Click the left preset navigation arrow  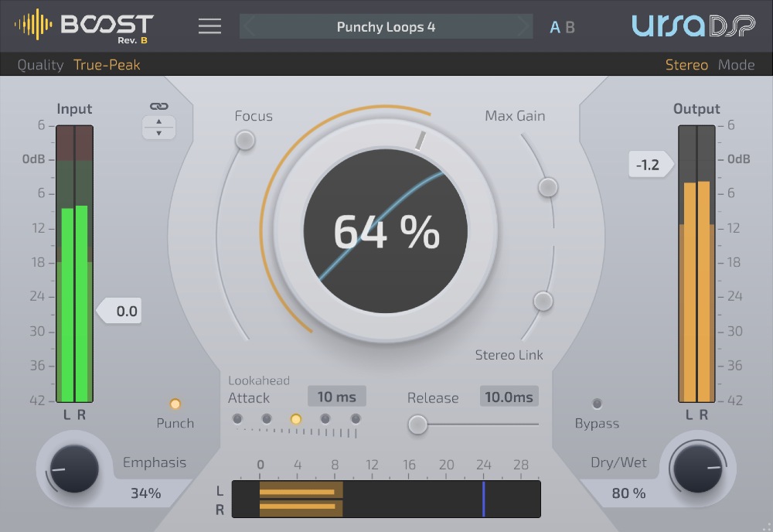pos(246,26)
